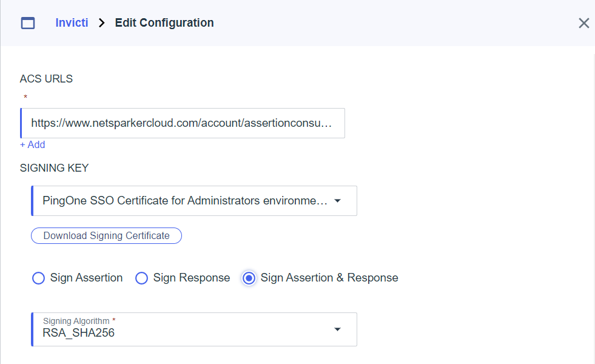Select Sign Assertion & Response
The height and width of the screenshot is (364, 595).
point(248,278)
